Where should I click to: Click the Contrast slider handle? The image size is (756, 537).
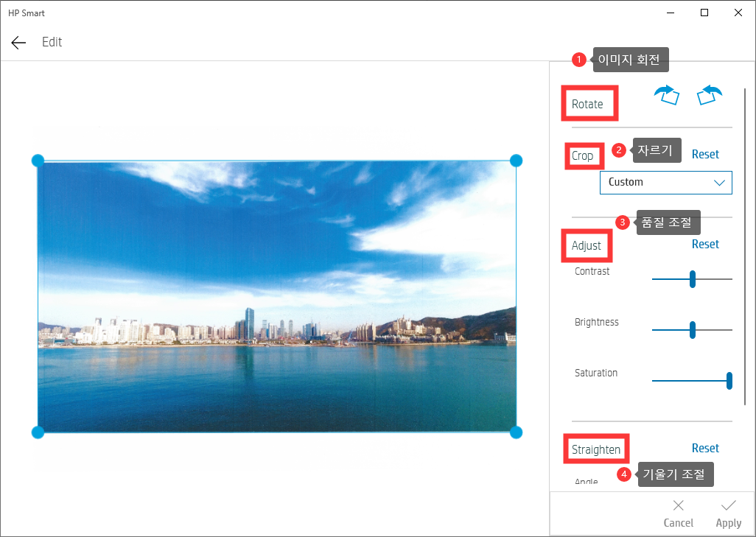[x=693, y=279]
